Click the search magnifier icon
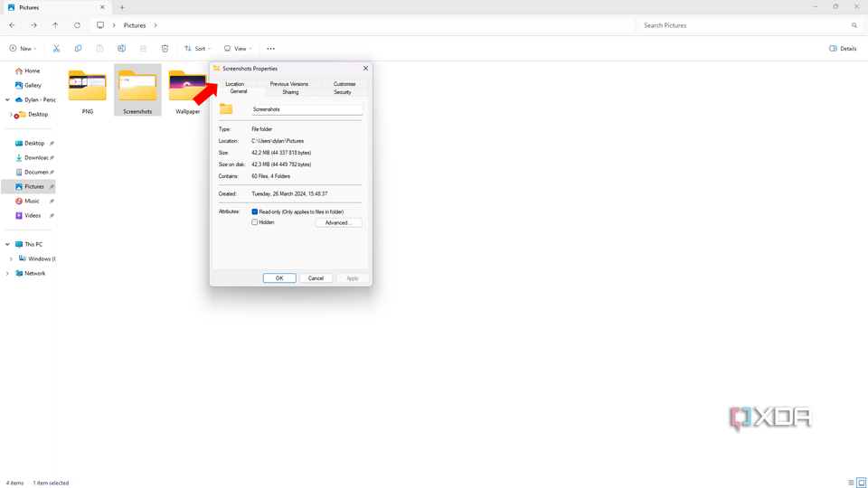The image size is (868, 488). tap(854, 25)
